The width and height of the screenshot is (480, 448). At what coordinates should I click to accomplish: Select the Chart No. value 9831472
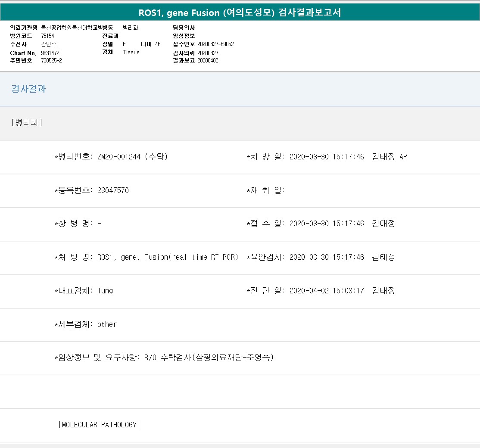[x=50, y=53]
